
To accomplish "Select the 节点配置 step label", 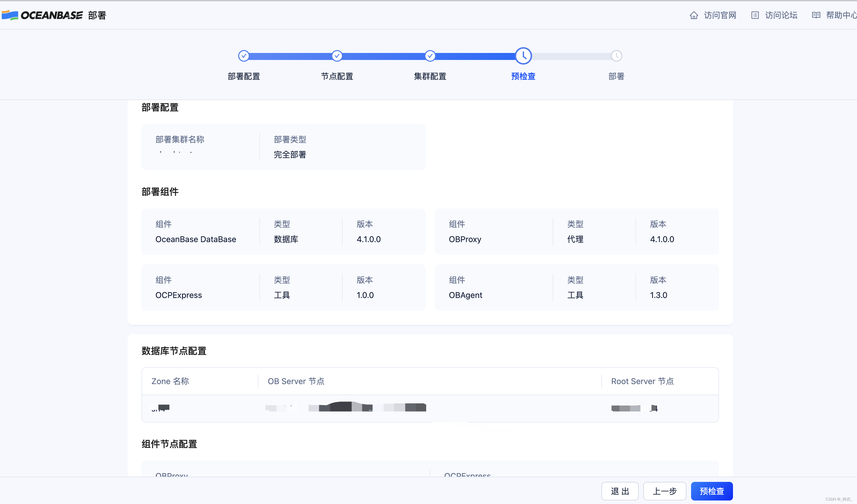I will 337,77.
